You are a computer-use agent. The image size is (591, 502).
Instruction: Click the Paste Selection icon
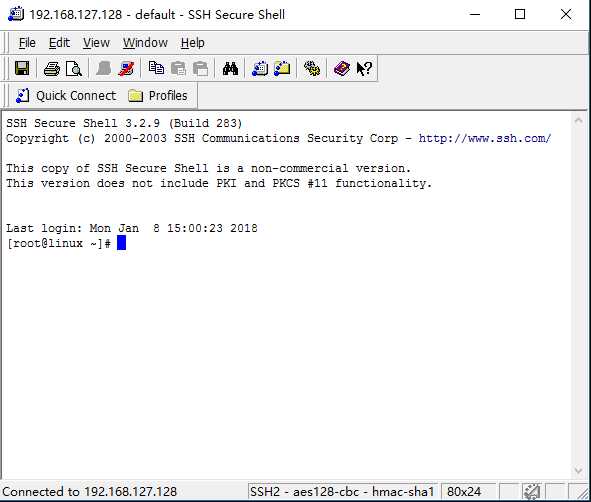201,69
